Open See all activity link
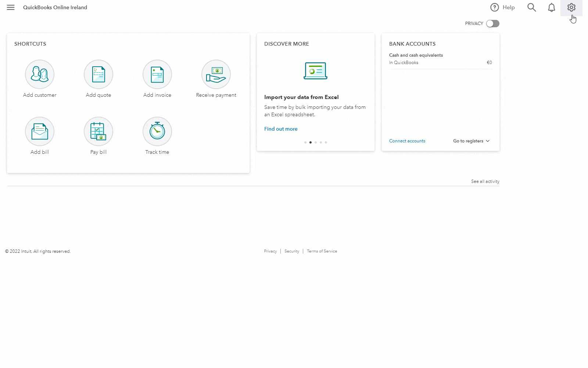Viewport: 588px width, 368px height. 485,181
